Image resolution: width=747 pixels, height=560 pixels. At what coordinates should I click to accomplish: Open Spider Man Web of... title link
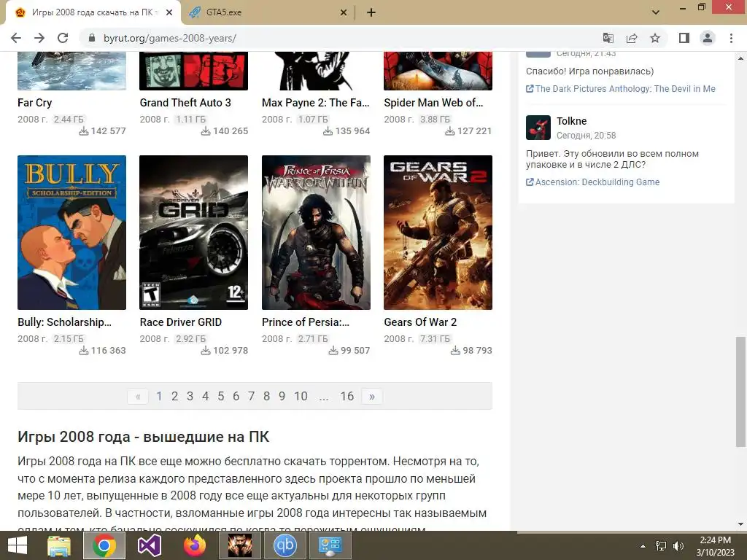coord(433,103)
